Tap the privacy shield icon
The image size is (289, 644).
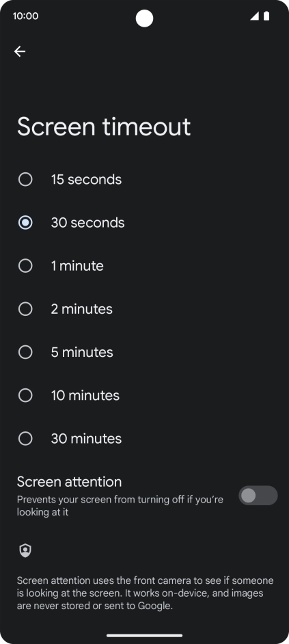[25, 550]
